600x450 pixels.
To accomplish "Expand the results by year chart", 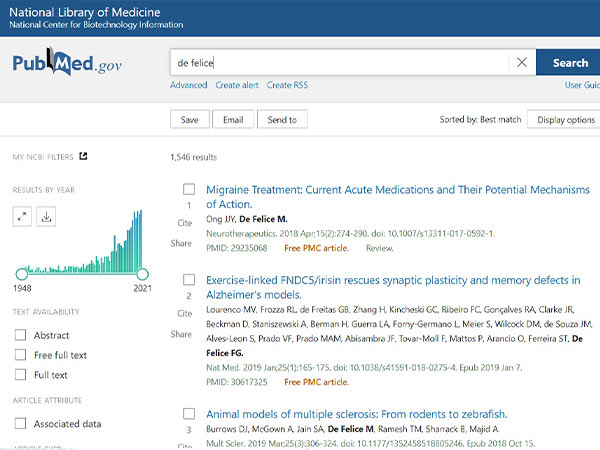I will (22, 216).
